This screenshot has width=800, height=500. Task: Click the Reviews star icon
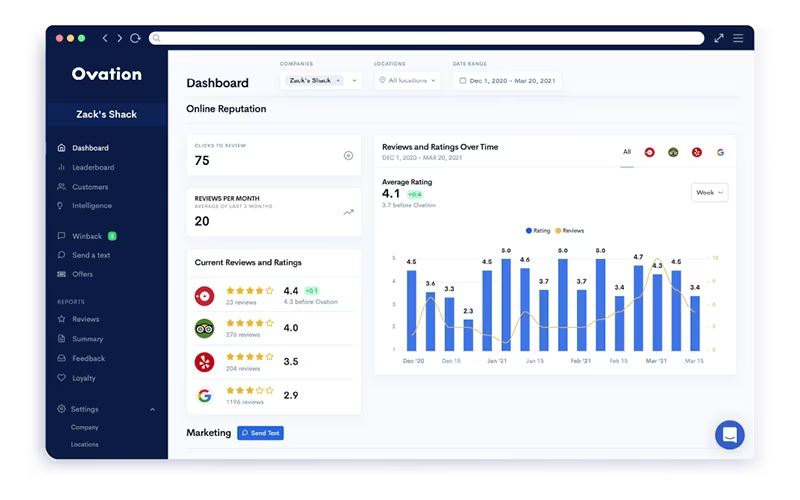[61, 319]
